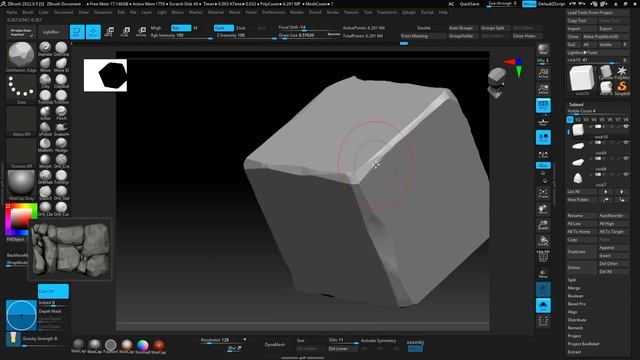Toggle the Persp perspective button
Screen dimensions: 640x360
coord(543,105)
